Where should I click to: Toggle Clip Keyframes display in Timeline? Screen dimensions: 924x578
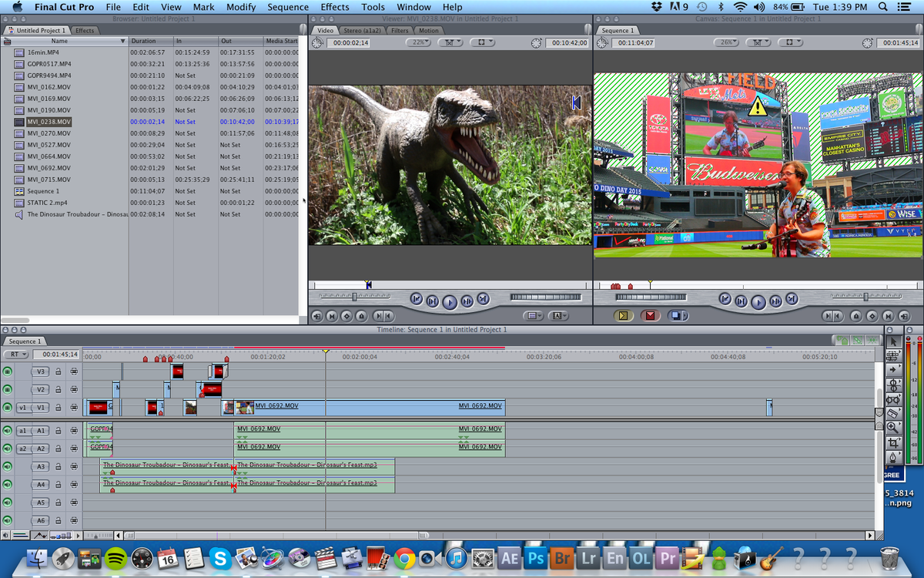[x=21, y=535]
